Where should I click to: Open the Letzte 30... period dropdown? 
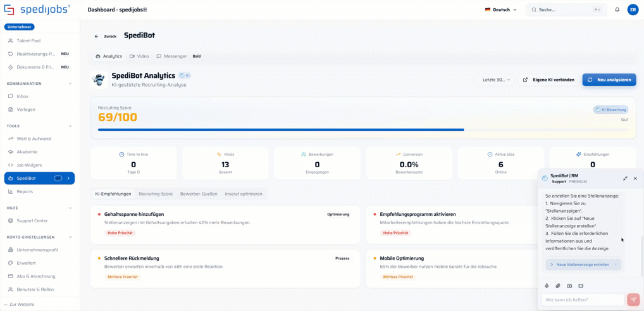coord(495,80)
